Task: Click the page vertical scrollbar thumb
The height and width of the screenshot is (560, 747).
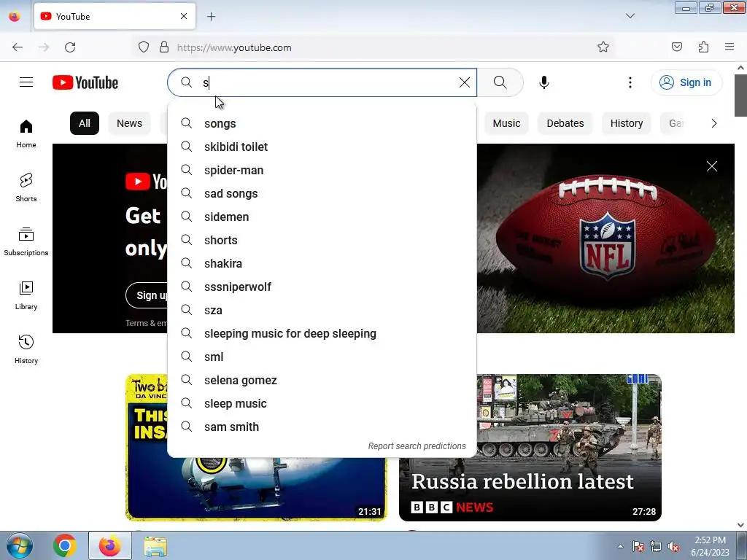Action: pos(740,96)
